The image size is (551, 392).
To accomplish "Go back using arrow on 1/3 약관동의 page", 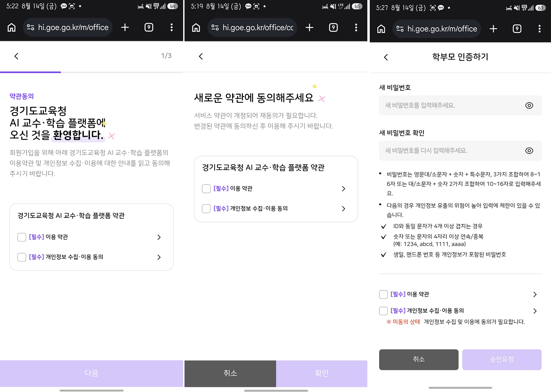I will coord(16,56).
